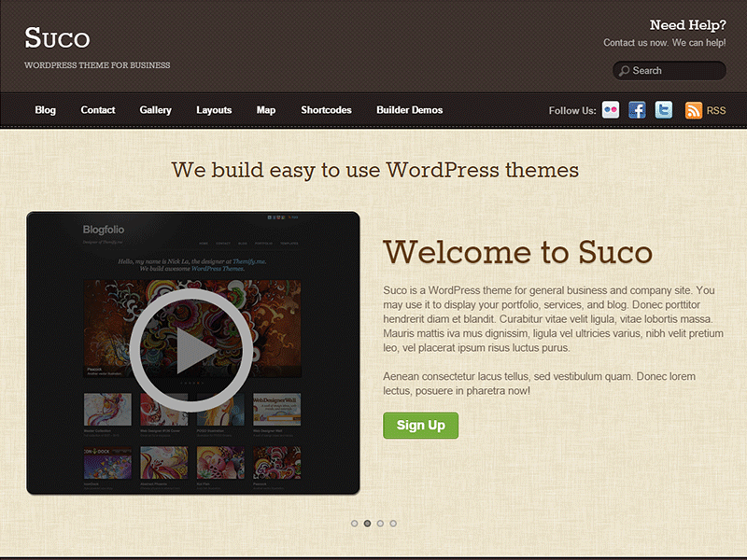Click the magnifier icon in search box
Viewport: 747px width, 560px height.
point(623,71)
